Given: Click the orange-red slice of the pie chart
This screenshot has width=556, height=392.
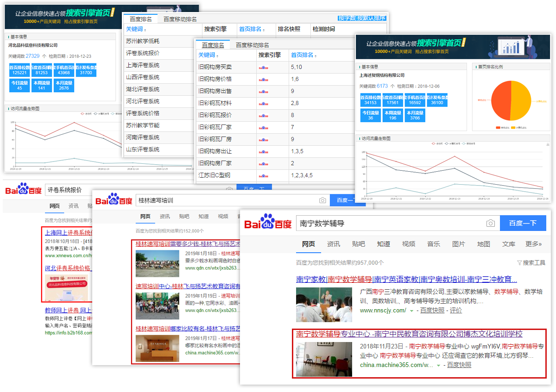Looking at the screenshot, I should tap(500, 100).
